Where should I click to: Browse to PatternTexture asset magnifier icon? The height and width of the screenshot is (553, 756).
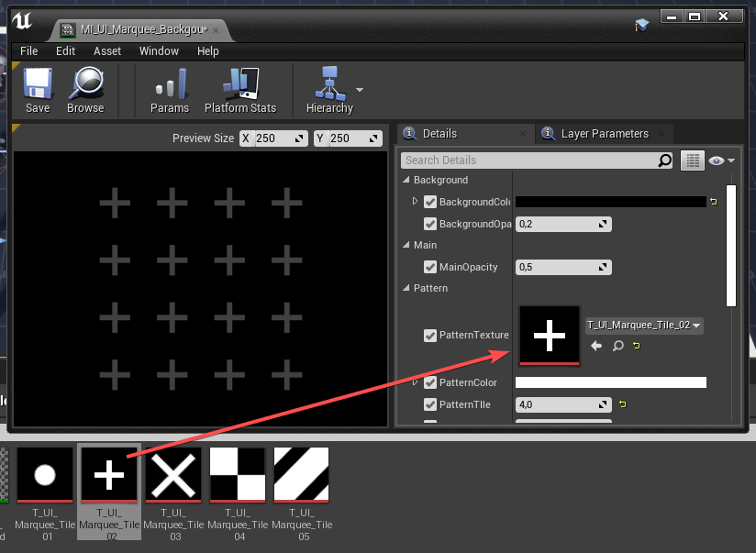[x=617, y=345]
